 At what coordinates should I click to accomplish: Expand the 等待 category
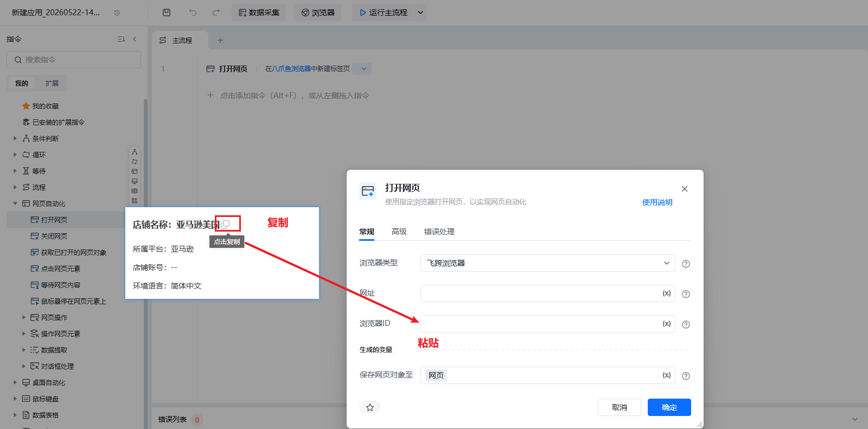15,171
